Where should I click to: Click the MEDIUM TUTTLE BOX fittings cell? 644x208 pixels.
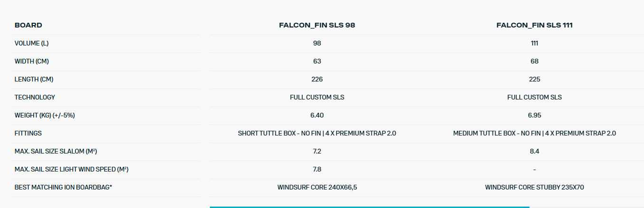point(534,134)
